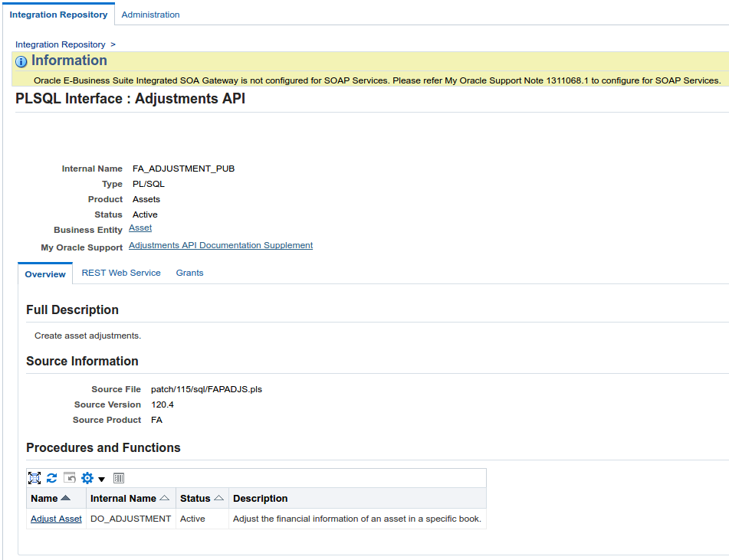Toggle ascending sort on the Name column
Viewport: 729px width, 560px height.
click(66, 498)
